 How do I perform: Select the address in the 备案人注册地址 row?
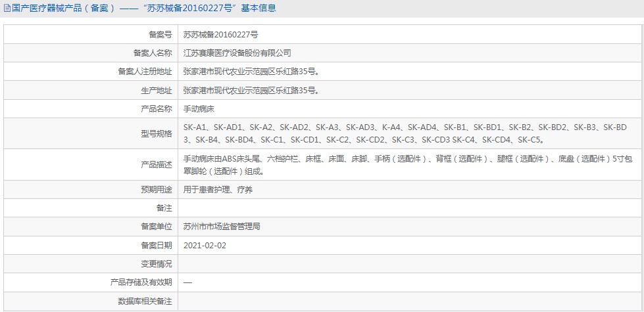pos(251,72)
